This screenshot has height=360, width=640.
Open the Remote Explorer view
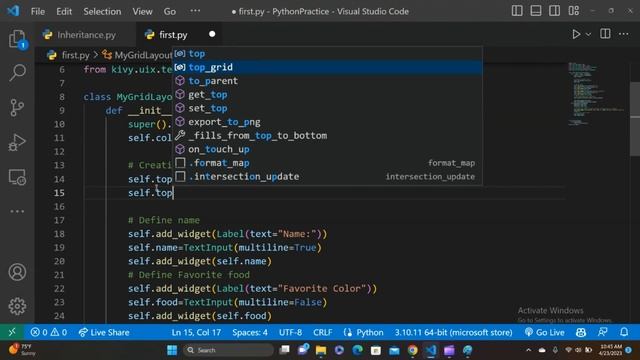[17, 177]
